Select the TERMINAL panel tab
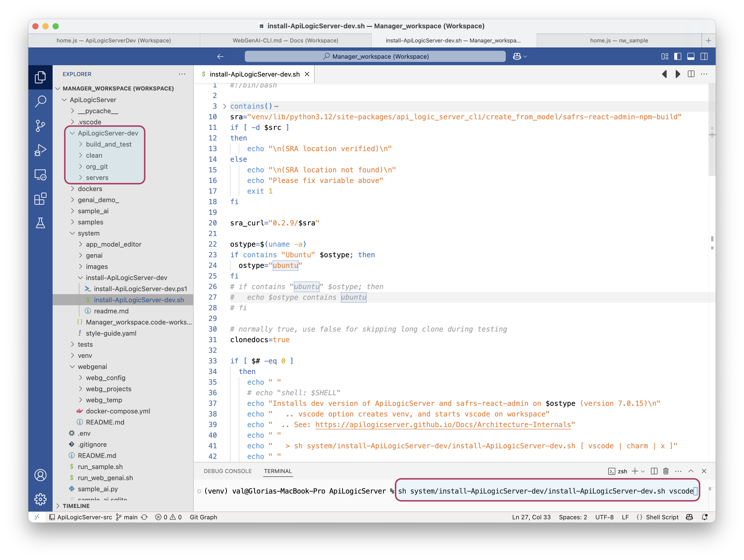This screenshot has height=560, width=744. pos(278,471)
